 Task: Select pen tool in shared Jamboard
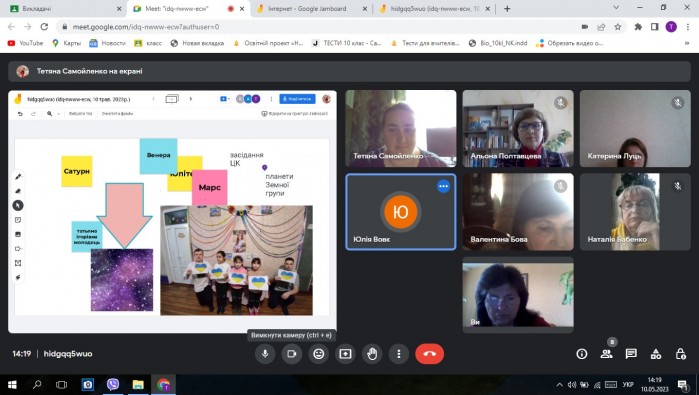18,177
